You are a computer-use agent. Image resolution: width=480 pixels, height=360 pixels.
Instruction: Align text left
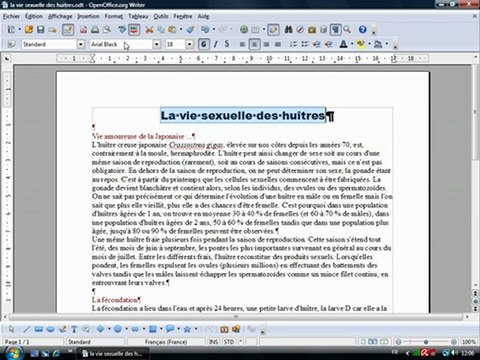click(x=242, y=44)
